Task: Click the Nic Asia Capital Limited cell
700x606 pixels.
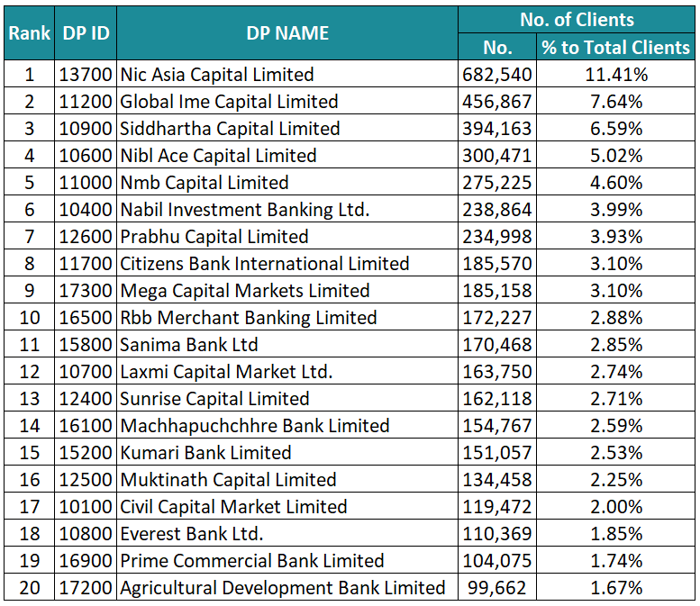Action: click(217, 75)
